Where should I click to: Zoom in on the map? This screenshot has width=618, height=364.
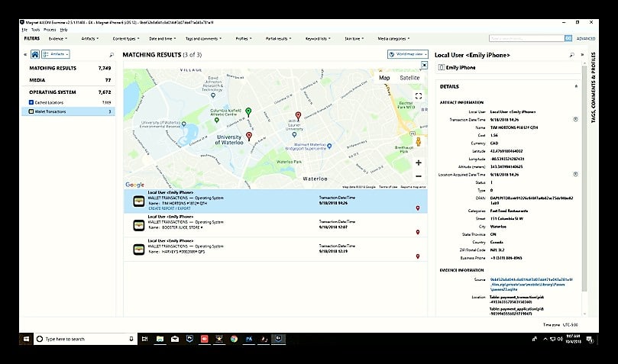click(419, 163)
